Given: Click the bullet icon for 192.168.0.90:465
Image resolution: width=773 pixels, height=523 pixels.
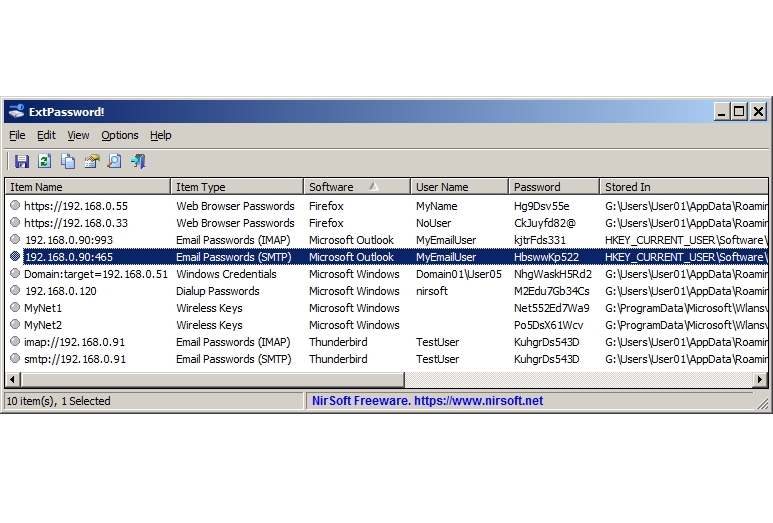Looking at the screenshot, I should 15,256.
